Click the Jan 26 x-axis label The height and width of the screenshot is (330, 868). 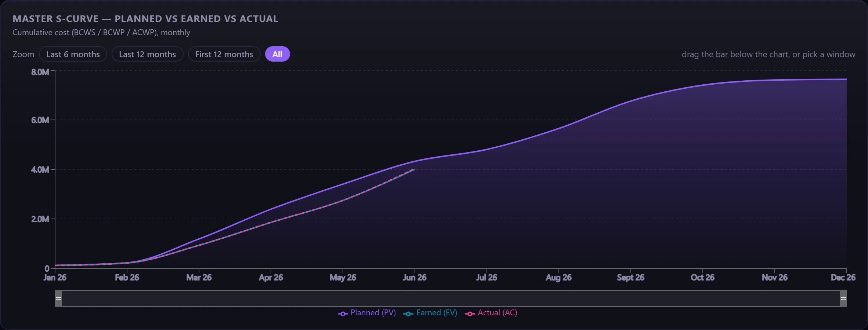tap(55, 278)
